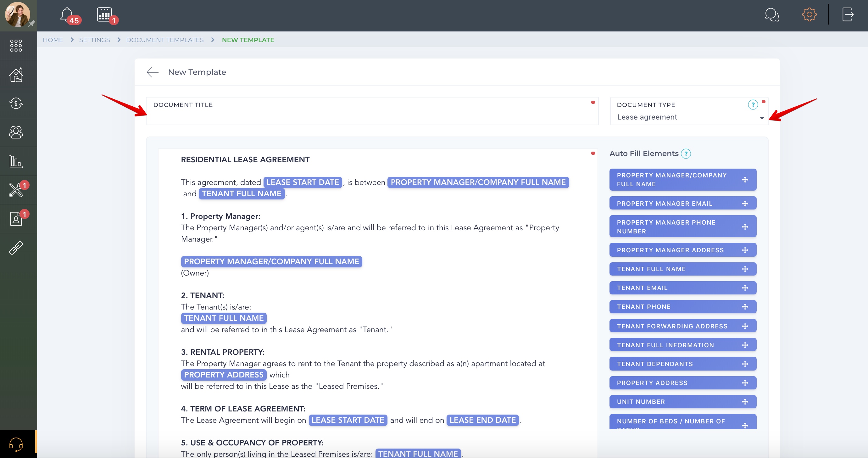Click the Document Title input field

[x=372, y=111]
